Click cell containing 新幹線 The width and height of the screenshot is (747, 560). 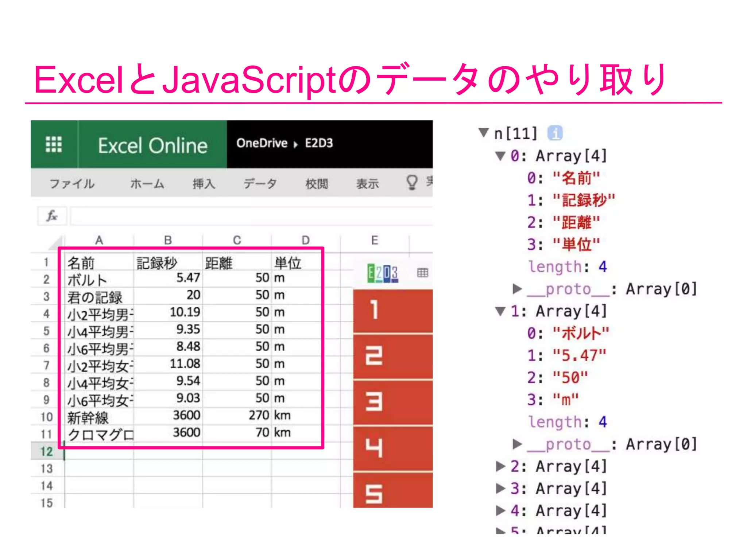click(x=99, y=417)
